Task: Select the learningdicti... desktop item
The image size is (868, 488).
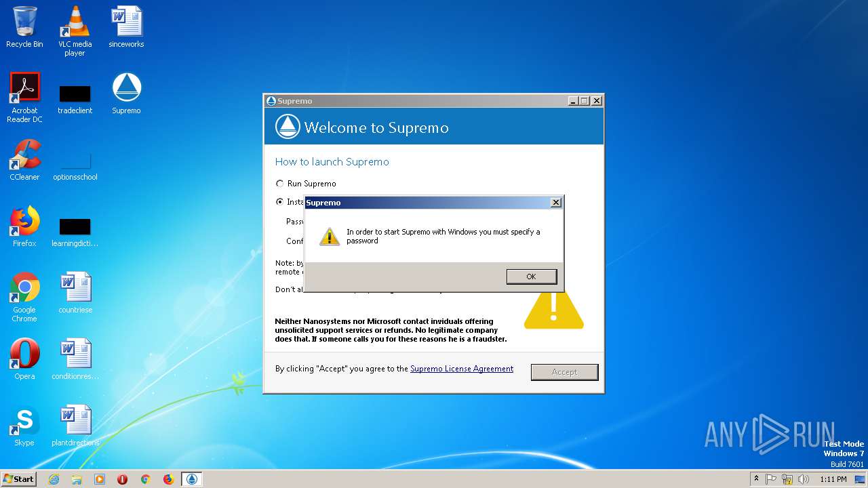Action: click(75, 232)
